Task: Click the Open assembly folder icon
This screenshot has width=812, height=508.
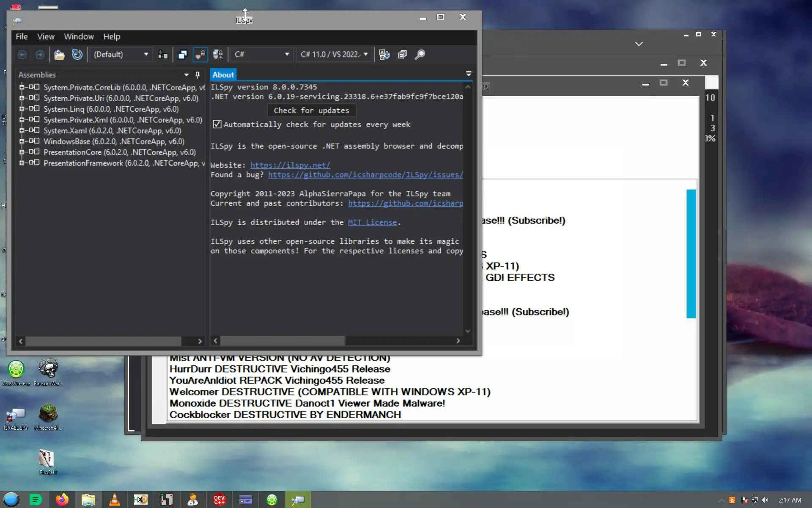Action: pyautogui.click(x=59, y=55)
